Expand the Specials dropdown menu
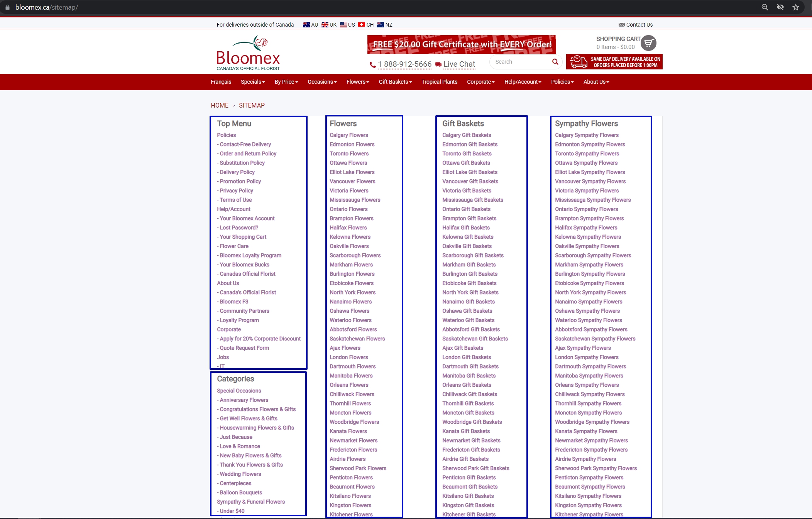This screenshot has height=519, width=812. coord(253,82)
